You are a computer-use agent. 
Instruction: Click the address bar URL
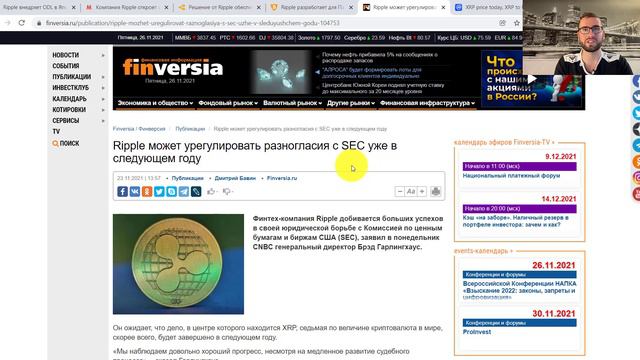pos(192,23)
